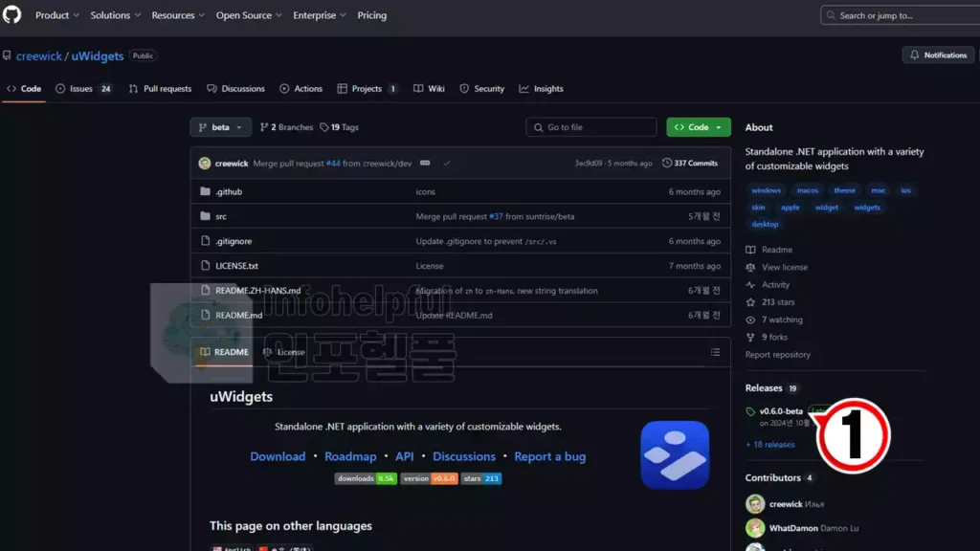980x551 pixels.
Task: Open the Wiki tab
Action: [429, 89]
